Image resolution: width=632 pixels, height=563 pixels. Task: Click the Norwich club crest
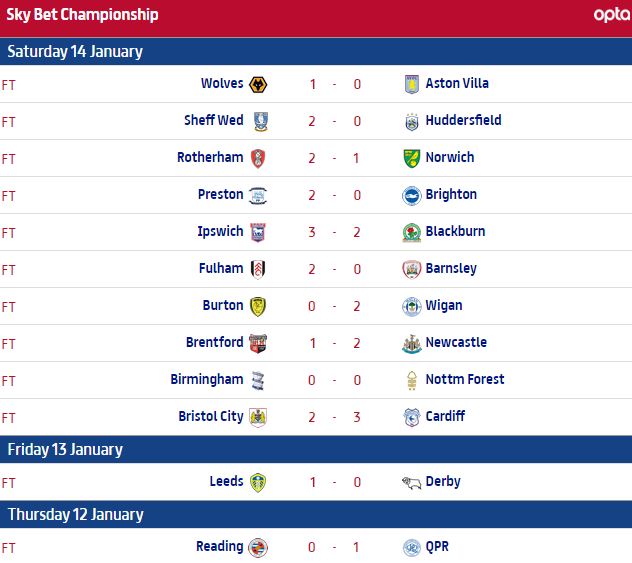point(410,159)
